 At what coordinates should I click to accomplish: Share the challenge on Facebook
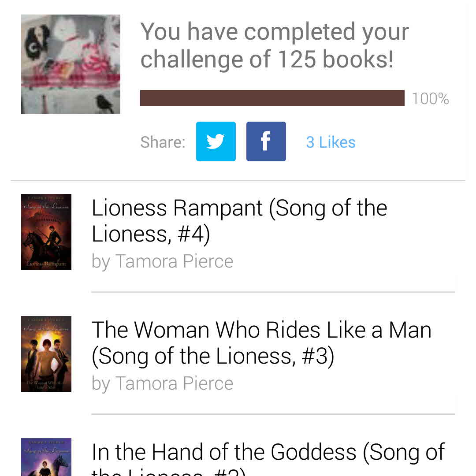266,141
